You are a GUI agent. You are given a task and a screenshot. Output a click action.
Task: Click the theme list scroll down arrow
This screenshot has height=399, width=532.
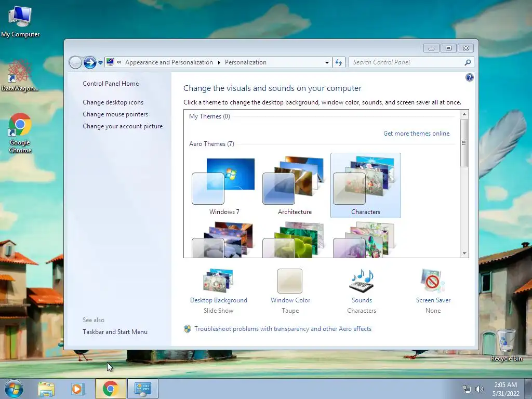pos(464,253)
